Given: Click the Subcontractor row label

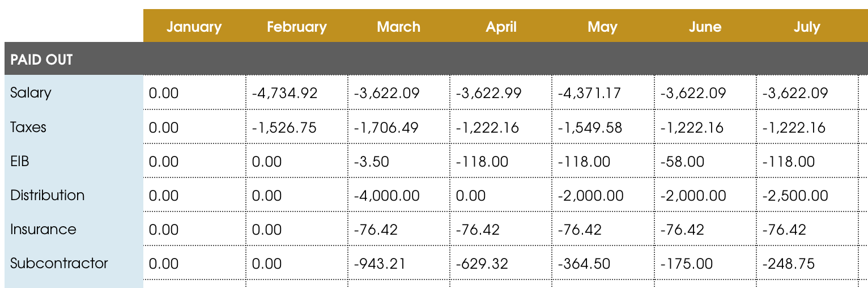Looking at the screenshot, I should (59, 263).
